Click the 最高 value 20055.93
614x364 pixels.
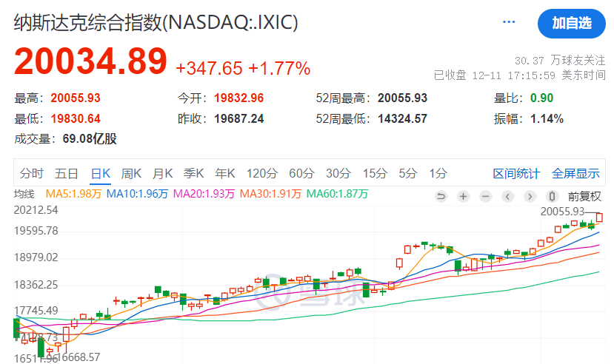pos(76,98)
